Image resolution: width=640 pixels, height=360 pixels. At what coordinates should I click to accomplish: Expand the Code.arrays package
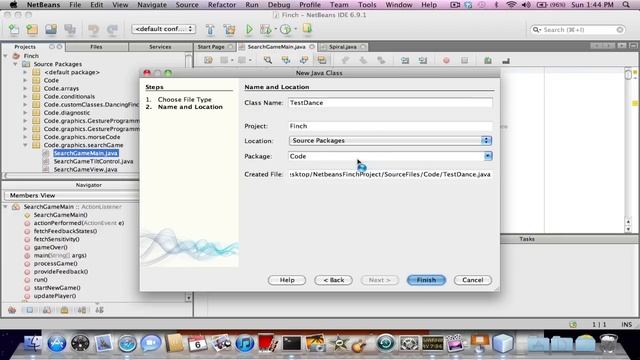pos(25,88)
